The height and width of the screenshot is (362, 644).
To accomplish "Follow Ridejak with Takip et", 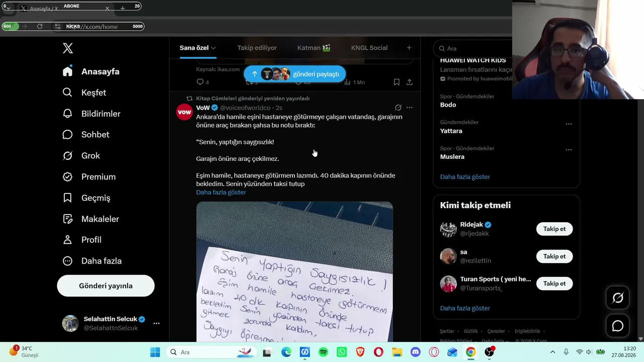I will tap(554, 229).
